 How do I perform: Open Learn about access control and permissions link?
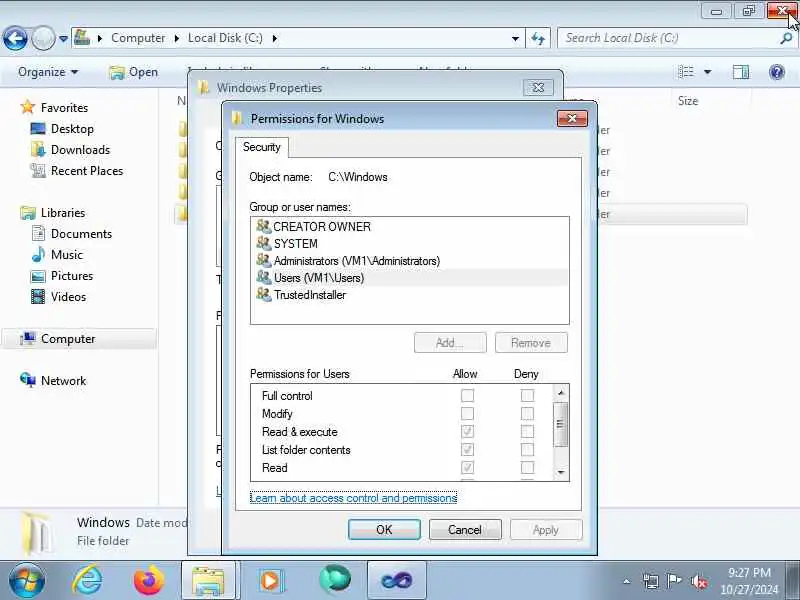click(353, 497)
